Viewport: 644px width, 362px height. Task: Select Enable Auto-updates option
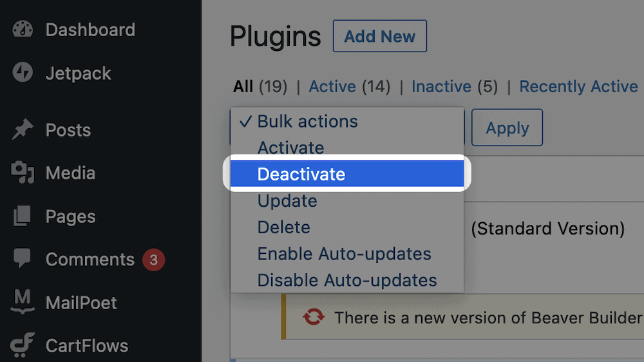pos(347,254)
